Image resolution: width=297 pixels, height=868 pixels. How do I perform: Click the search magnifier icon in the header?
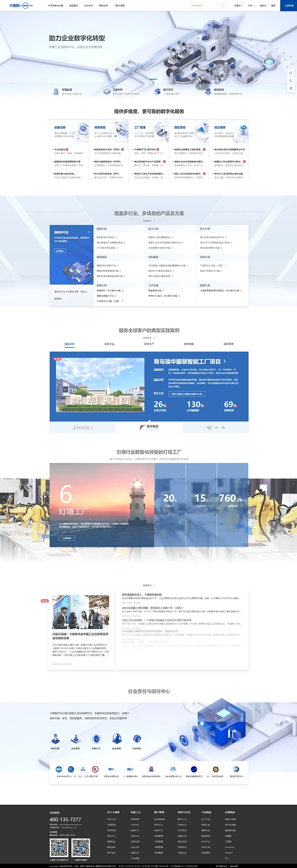pos(223,6)
